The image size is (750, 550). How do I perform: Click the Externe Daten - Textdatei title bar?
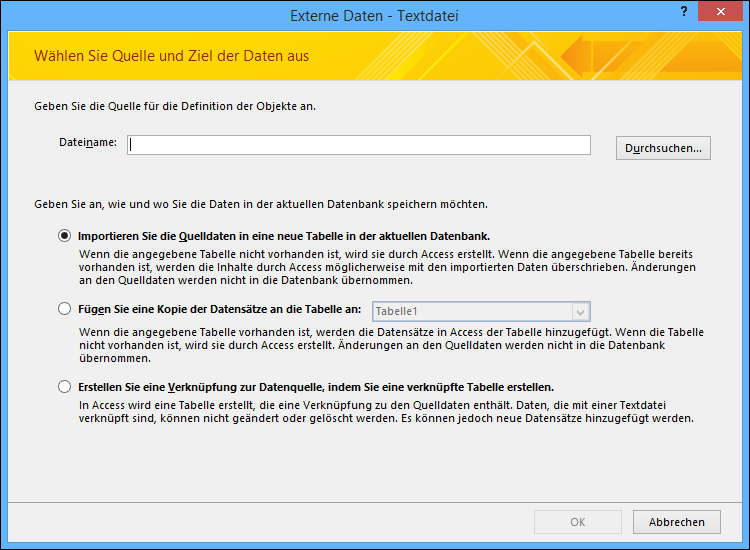pyautogui.click(x=374, y=16)
